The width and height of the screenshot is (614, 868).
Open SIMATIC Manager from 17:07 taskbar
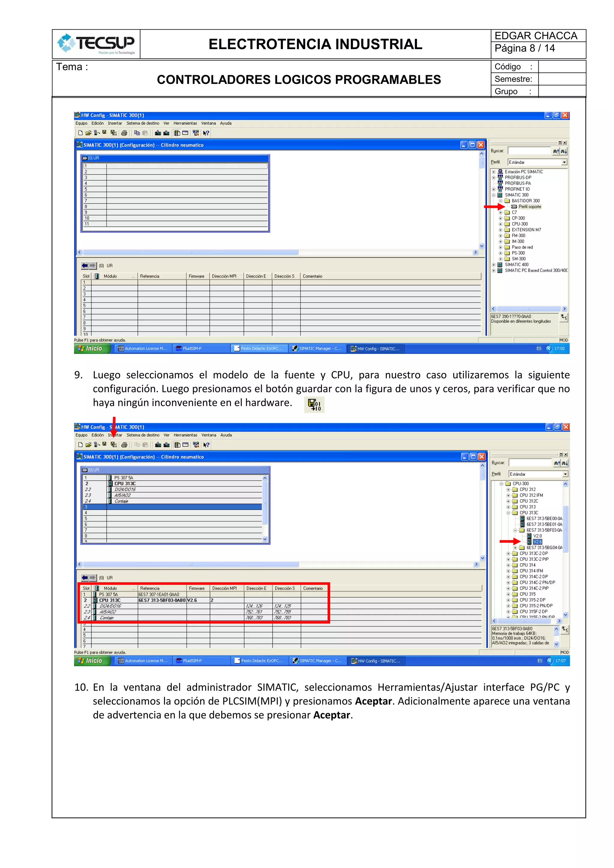(x=317, y=661)
